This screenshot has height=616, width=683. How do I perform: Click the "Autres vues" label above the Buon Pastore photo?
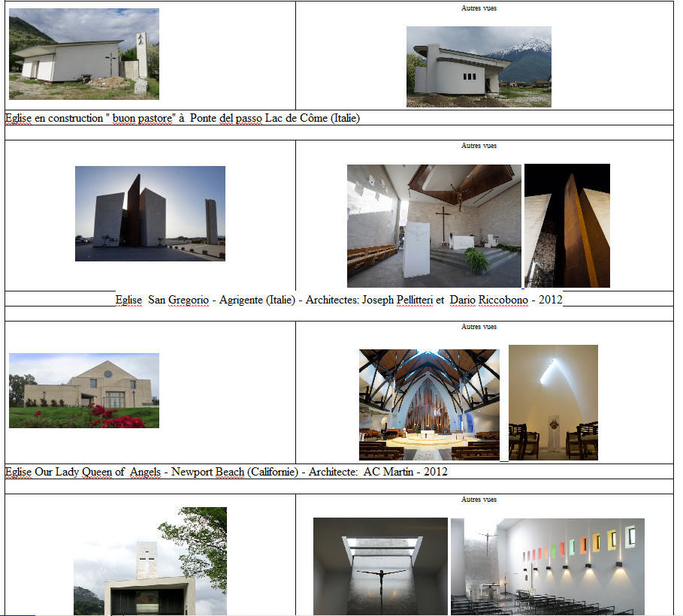(x=479, y=8)
